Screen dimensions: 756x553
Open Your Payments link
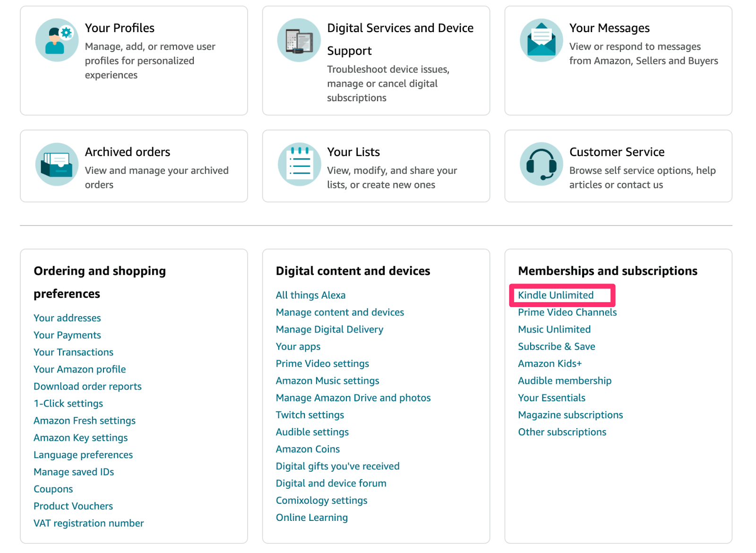tap(67, 335)
